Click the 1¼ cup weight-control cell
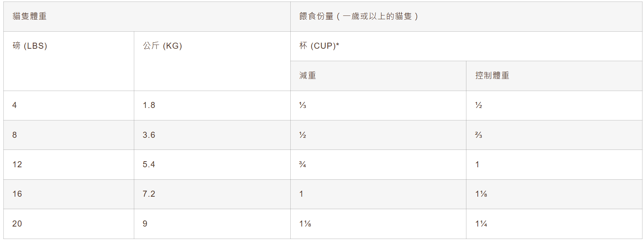This screenshot has height=242, width=644. point(481,224)
